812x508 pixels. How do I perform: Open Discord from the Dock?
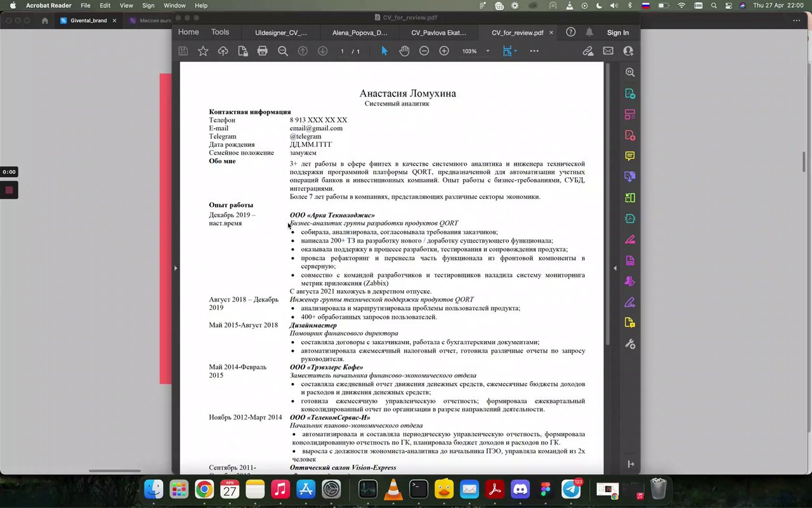[520, 489]
